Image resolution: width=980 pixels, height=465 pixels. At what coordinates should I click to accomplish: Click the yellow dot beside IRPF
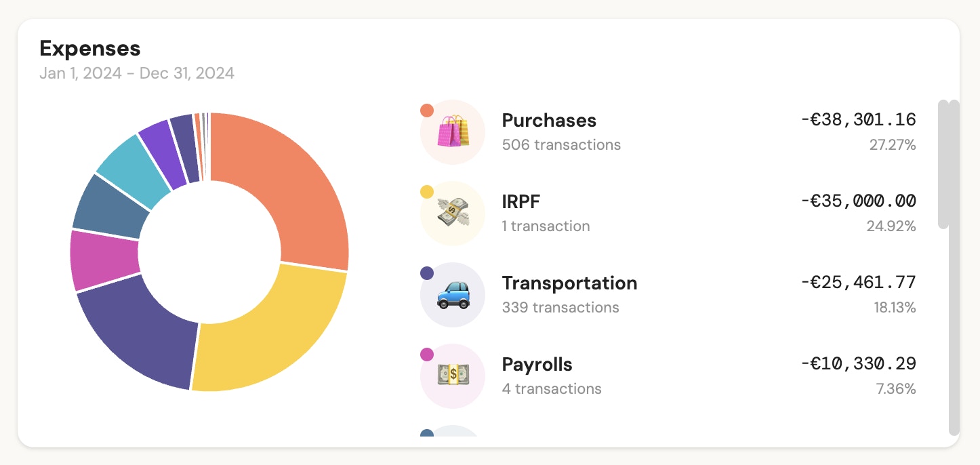point(427,192)
